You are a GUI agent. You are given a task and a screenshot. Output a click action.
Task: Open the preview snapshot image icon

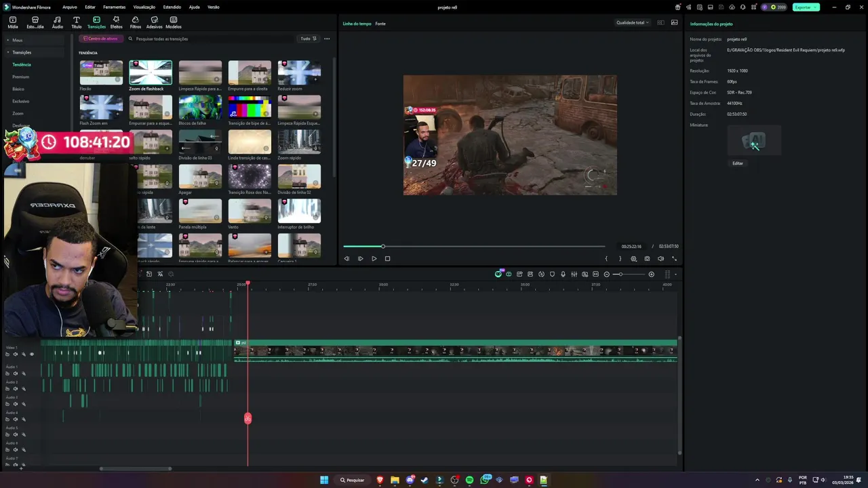tap(674, 22)
